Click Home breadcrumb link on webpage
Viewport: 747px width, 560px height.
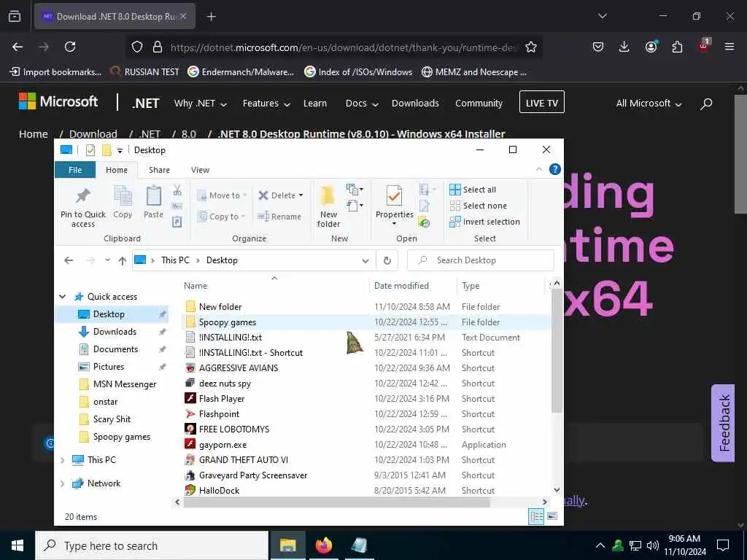pos(34,134)
